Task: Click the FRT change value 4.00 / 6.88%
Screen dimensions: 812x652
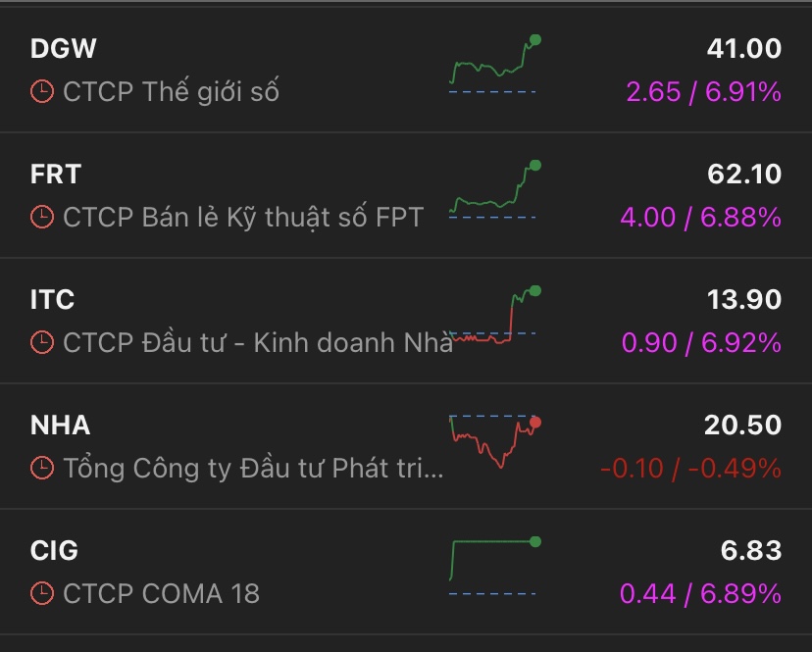Action: tap(700, 217)
